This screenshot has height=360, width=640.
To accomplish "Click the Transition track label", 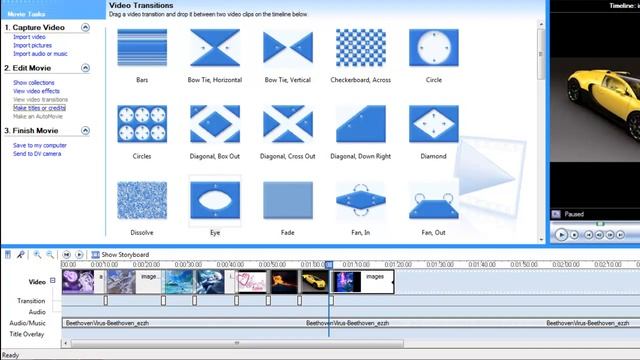I will click(x=31, y=301).
